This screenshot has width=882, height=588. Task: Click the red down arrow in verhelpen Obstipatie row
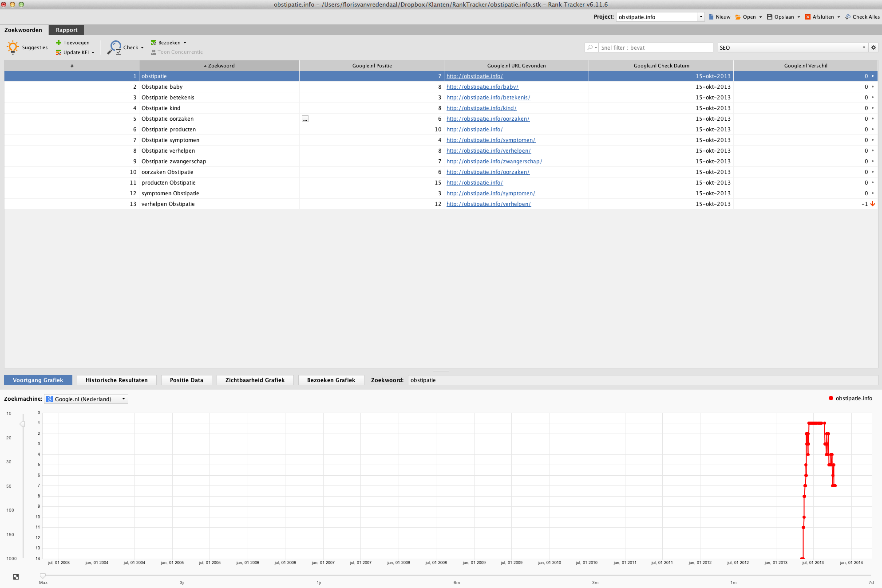873,204
